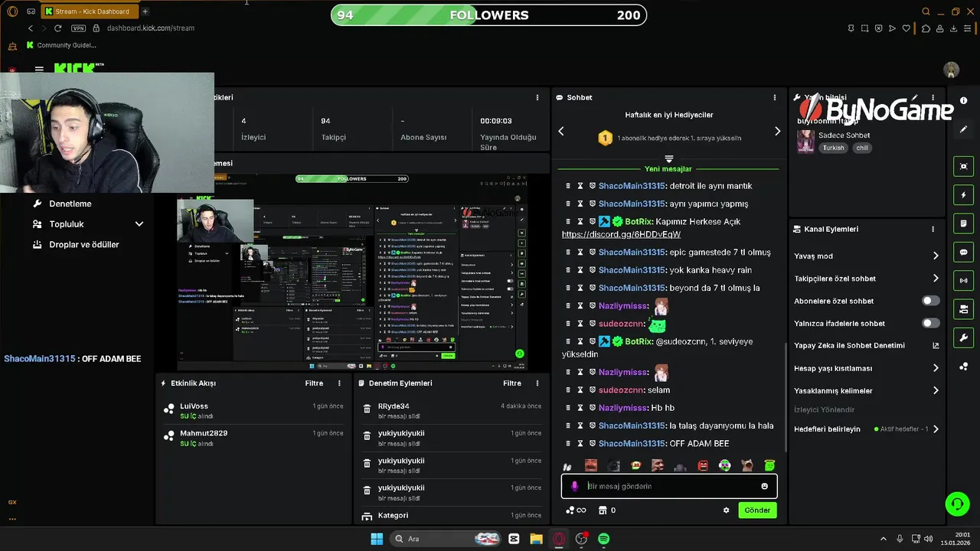Open Community Guidelines bookmark
980x551 pixels.
click(x=60, y=45)
